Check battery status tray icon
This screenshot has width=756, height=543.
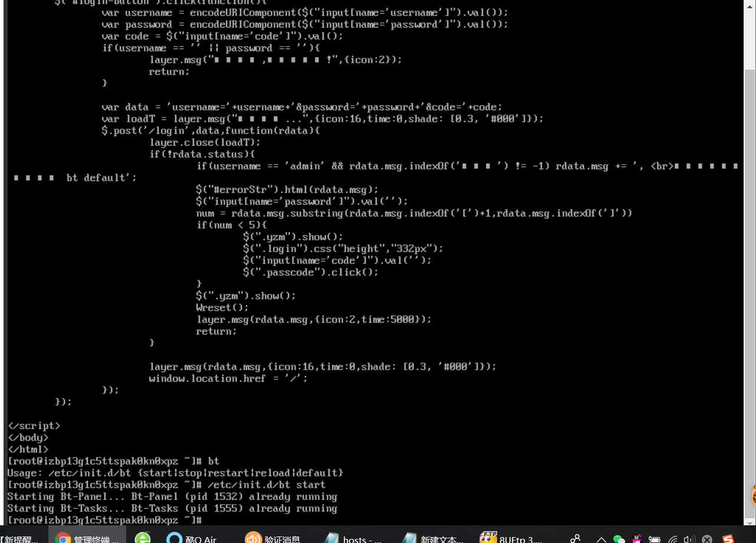654,539
